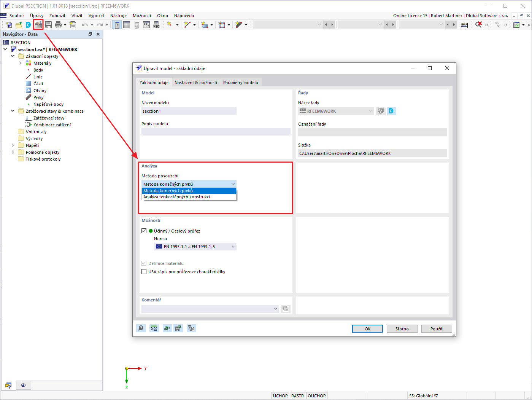The width and height of the screenshot is (532, 400).
Task: Click the Edit model basic data toolbar icon
Action: [38, 24]
